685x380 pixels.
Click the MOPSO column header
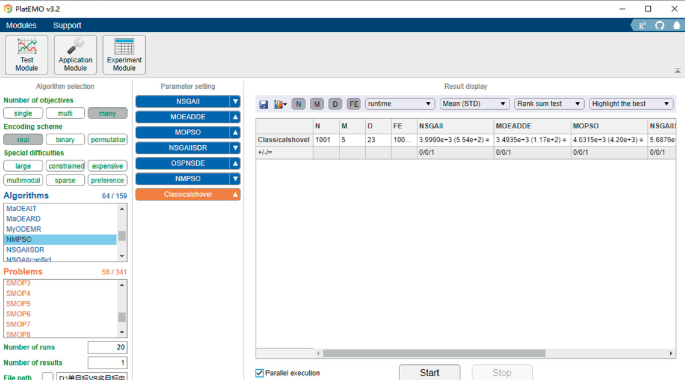pos(609,126)
